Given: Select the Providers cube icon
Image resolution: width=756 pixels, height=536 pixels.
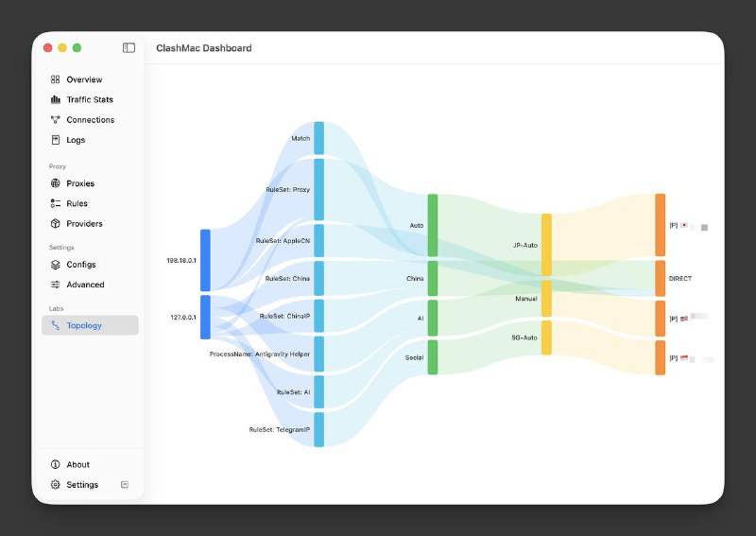Looking at the screenshot, I should point(56,224).
